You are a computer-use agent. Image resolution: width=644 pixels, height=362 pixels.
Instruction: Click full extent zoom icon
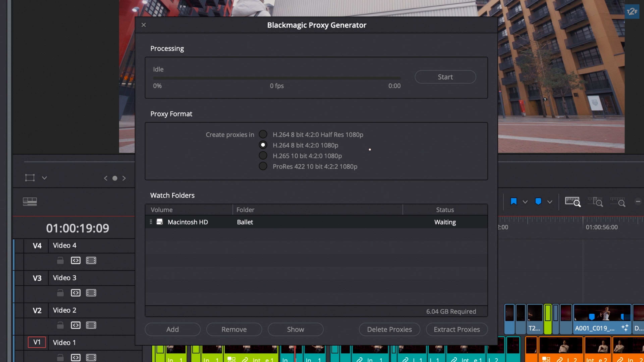pos(573,202)
